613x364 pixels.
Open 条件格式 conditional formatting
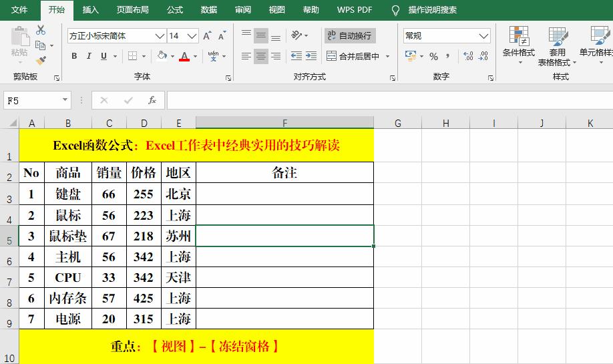519,45
